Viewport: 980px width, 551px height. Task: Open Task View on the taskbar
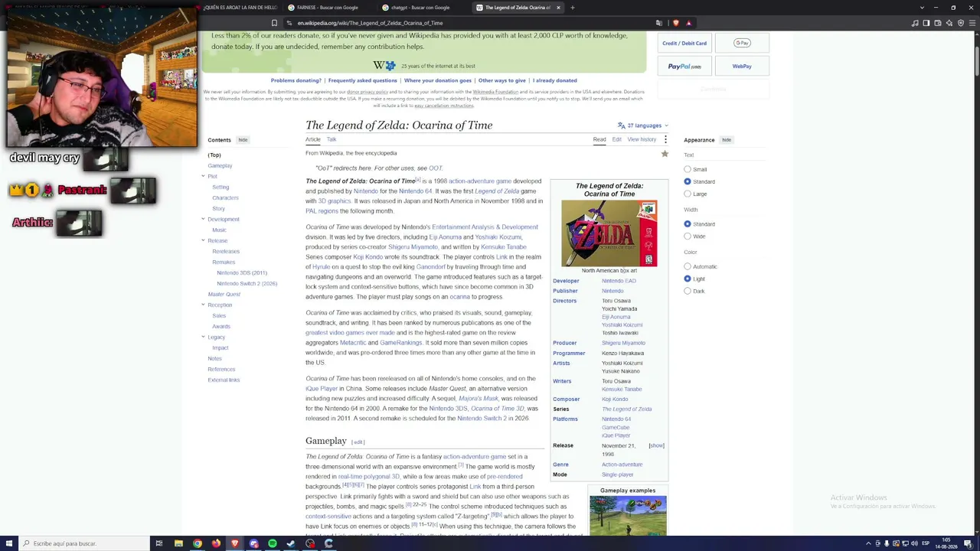point(159,543)
